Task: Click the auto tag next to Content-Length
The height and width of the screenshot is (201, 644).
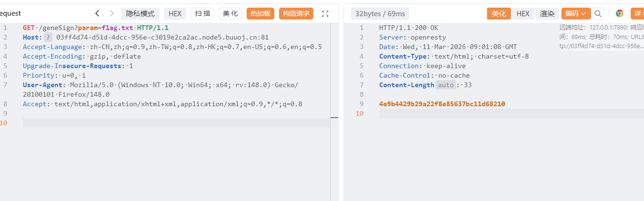Action: pos(445,85)
